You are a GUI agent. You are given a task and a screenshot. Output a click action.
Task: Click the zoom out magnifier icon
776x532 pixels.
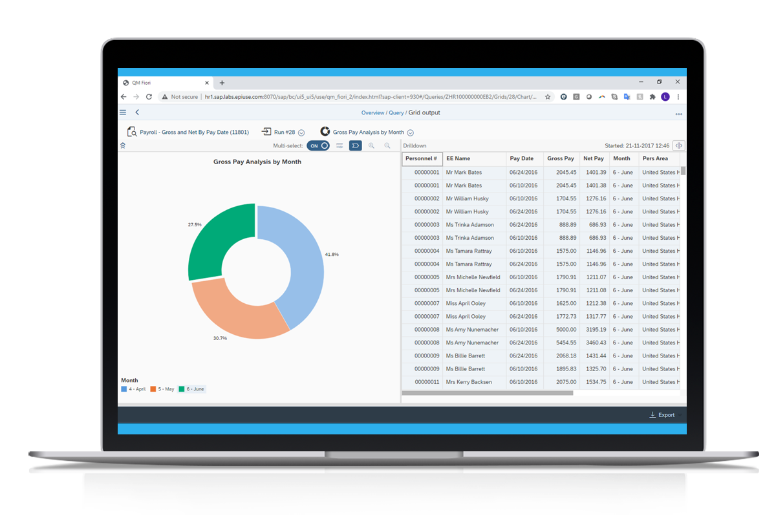click(387, 146)
